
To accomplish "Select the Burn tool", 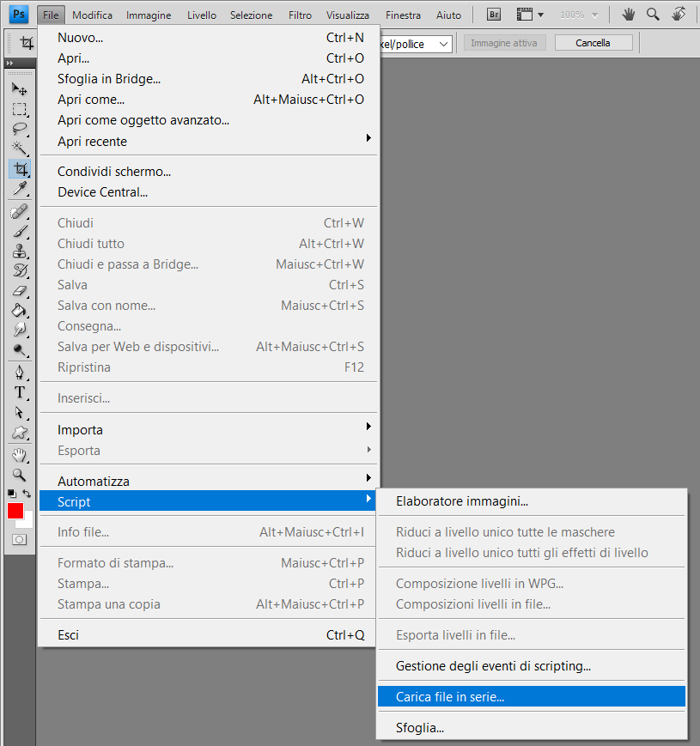I will 20,350.
